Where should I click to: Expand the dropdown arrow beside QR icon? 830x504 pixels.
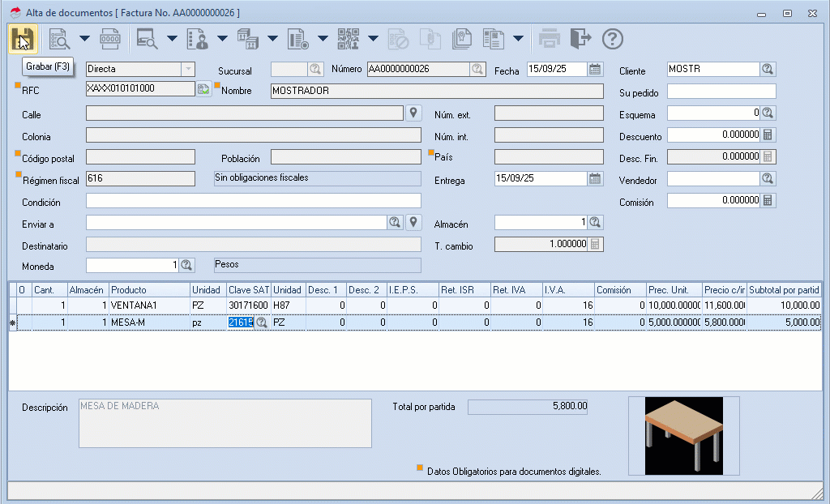point(373,38)
